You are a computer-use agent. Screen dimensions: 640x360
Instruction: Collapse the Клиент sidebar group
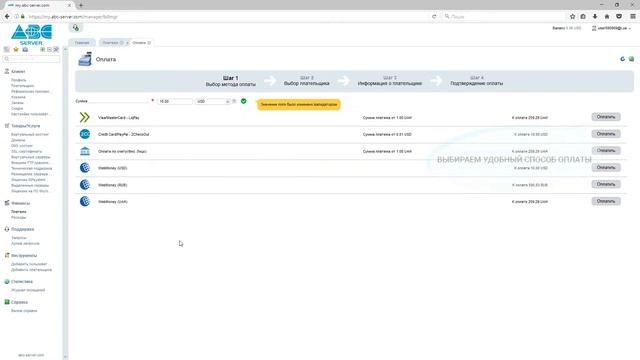(18, 71)
